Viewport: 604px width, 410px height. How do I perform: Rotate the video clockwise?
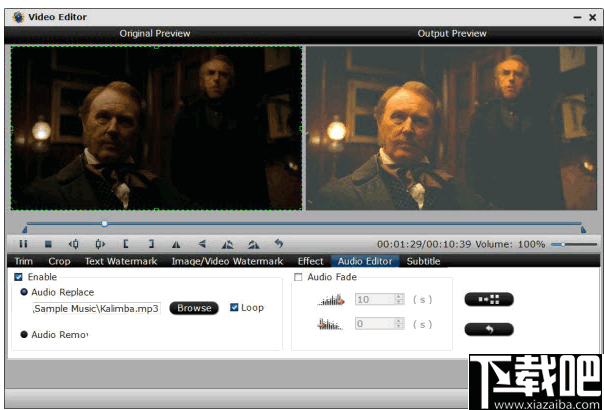[x=253, y=244]
